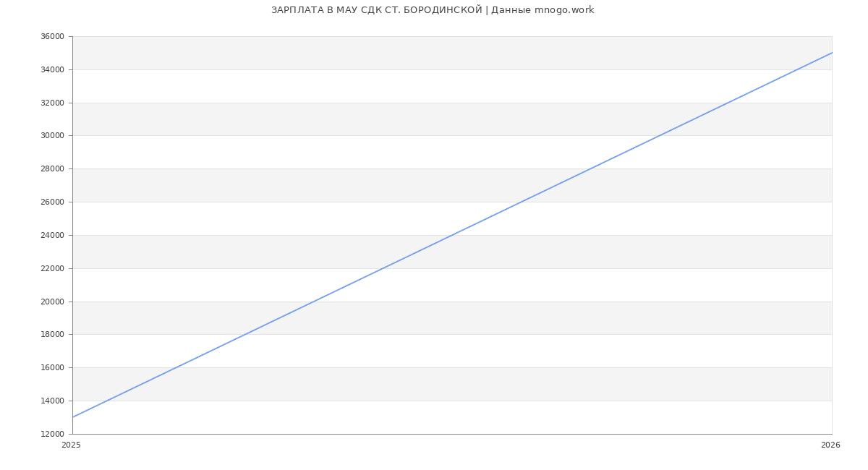Click the 36000 y-axis label

[x=52, y=36]
